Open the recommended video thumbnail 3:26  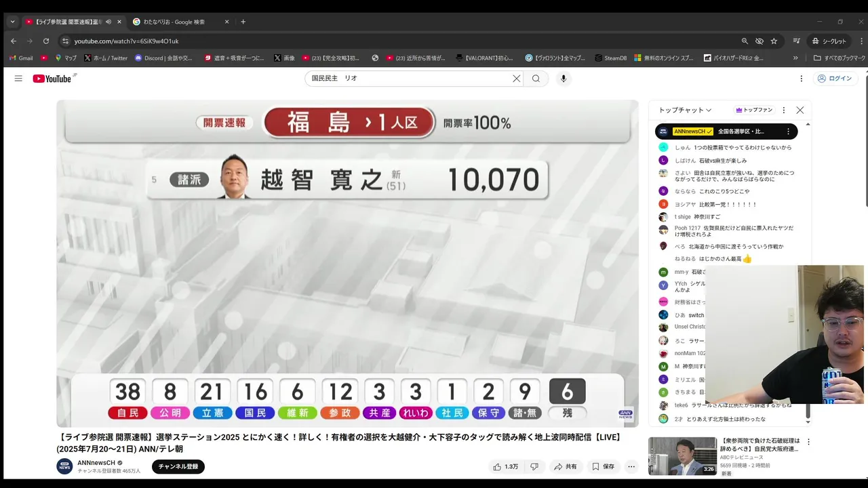(682, 456)
